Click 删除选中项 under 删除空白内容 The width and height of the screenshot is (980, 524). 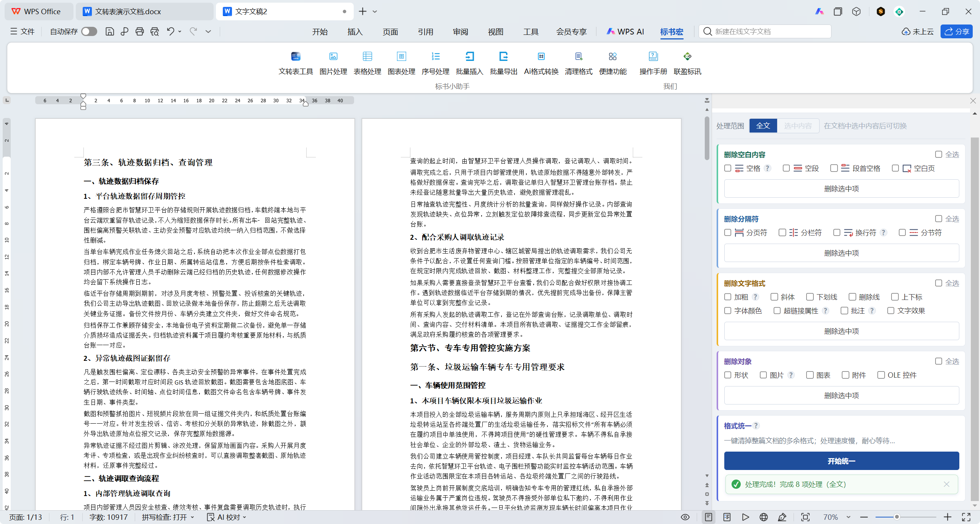click(x=841, y=188)
